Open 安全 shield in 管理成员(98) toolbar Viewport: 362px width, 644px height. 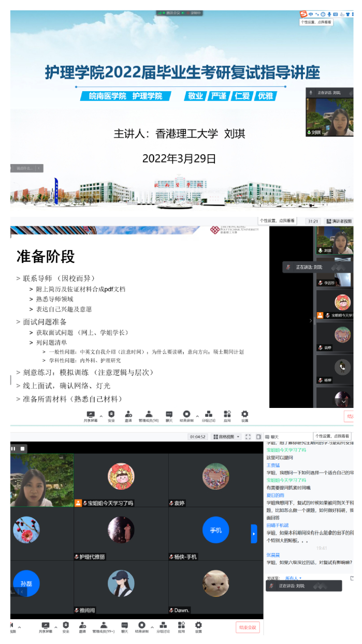(111, 416)
